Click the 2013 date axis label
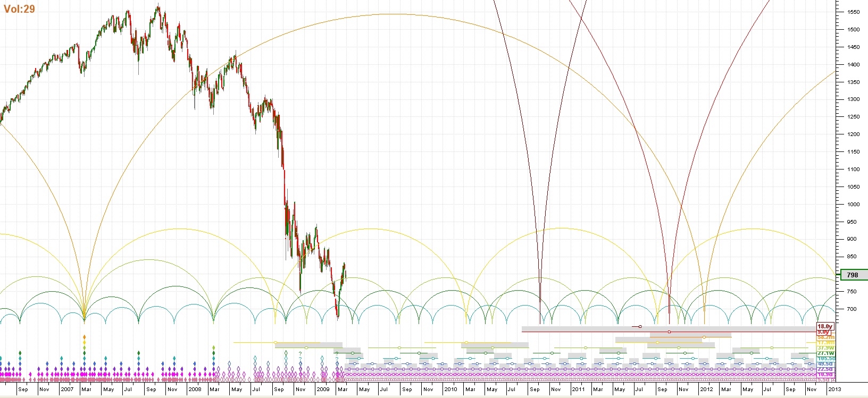Screen dimensions: 868x398 coord(834,389)
